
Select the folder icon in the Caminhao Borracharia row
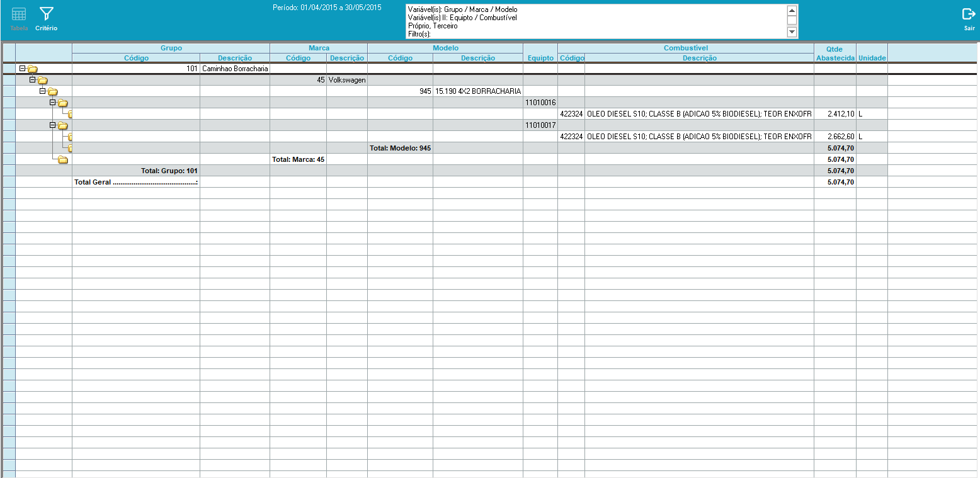(x=33, y=69)
